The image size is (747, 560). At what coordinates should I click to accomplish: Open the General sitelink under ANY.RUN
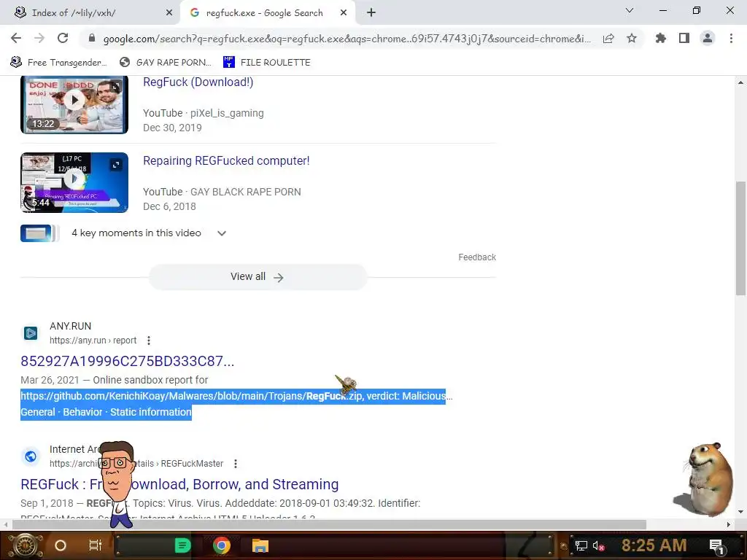point(38,412)
